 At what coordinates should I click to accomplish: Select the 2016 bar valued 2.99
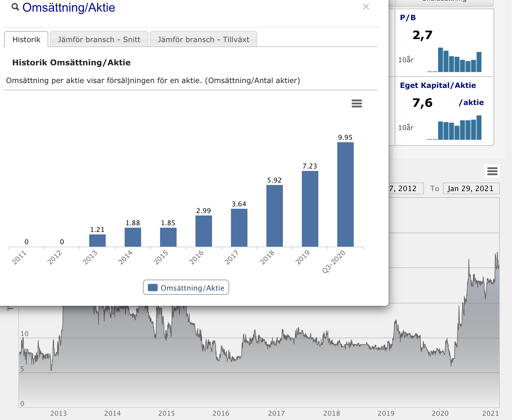pos(204,231)
